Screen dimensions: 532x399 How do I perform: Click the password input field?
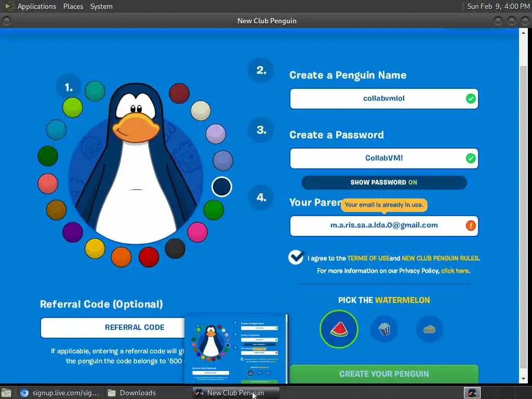click(384, 158)
